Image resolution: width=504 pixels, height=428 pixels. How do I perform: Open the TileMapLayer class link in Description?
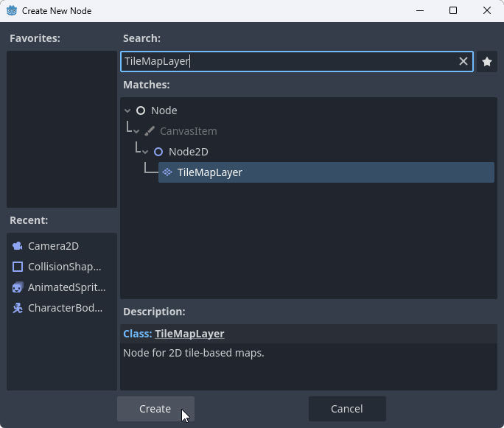pyautogui.click(x=189, y=334)
